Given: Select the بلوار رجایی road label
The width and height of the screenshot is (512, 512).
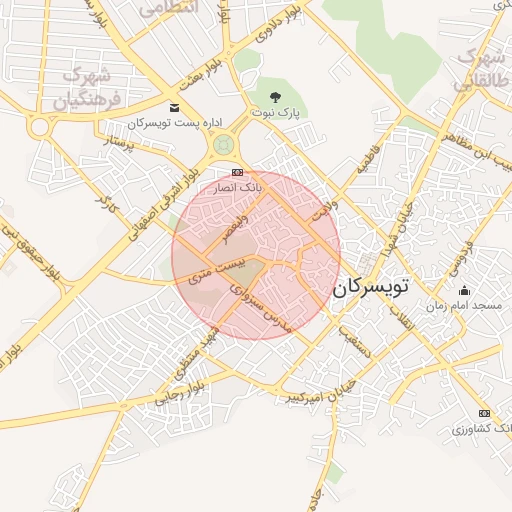Looking at the screenshot, I should (179, 395).
